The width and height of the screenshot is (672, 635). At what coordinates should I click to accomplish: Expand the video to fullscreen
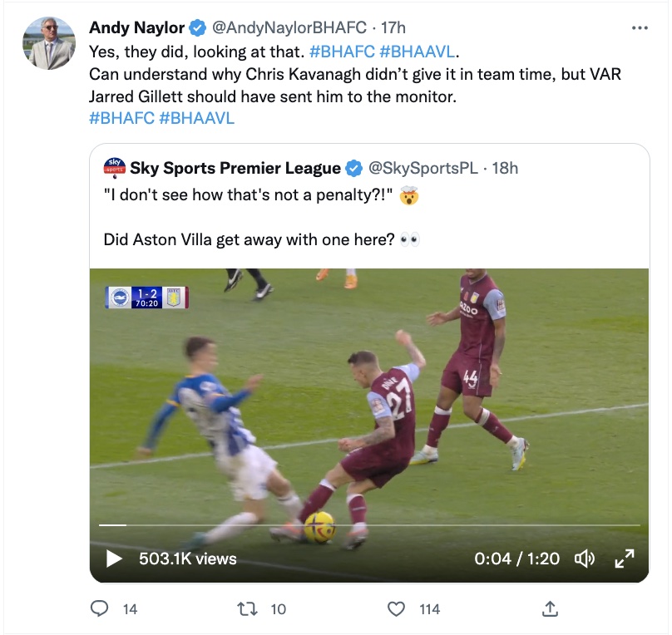click(x=625, y=559)
